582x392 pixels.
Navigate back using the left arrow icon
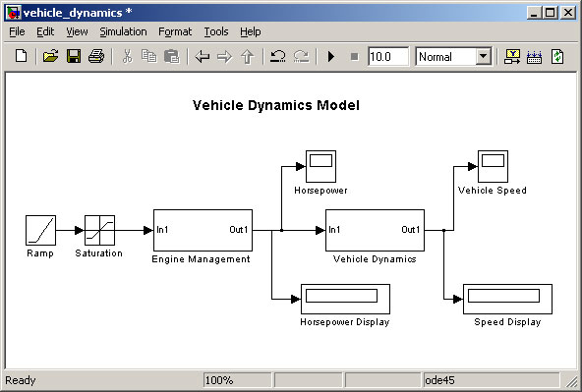pos(203,57)
